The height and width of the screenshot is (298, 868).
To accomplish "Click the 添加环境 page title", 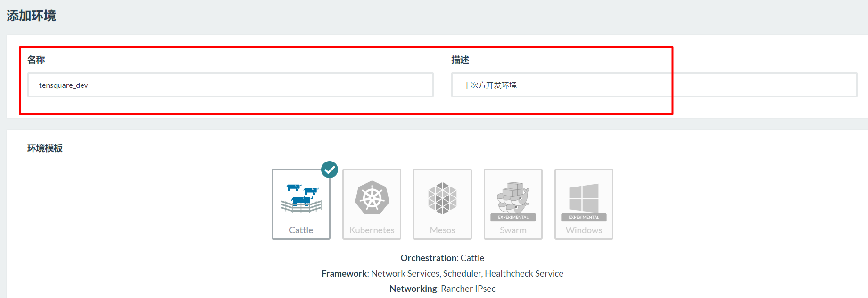I will click(31, 16).
